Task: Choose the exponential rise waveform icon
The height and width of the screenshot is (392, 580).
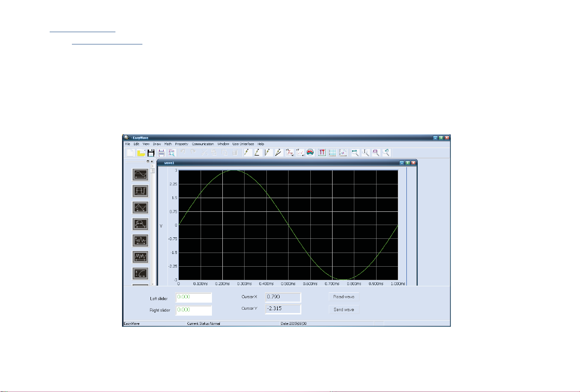Action: pyautogui.click(x=141, y=273)
